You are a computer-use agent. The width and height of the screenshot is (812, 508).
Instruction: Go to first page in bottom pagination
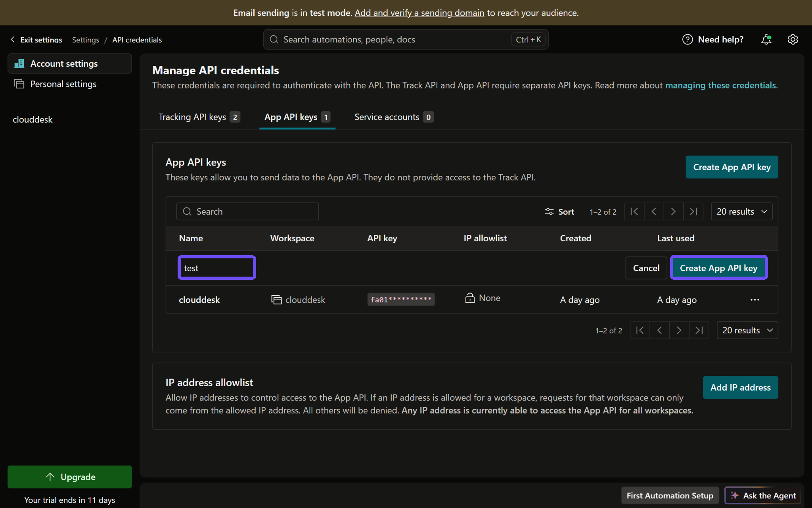[x=640, y=330]
